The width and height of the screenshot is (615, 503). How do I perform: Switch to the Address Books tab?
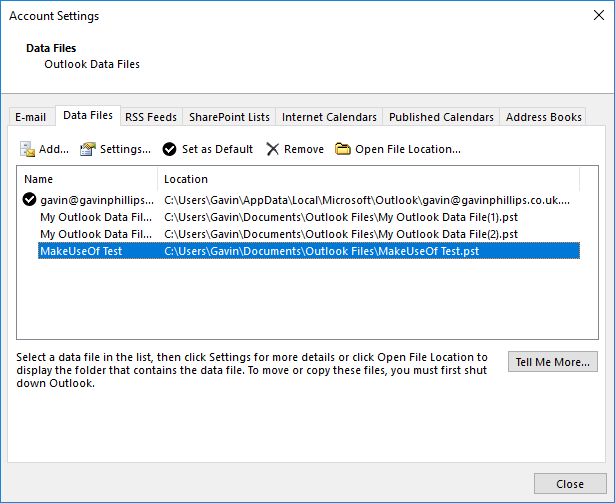pos(543,117)
